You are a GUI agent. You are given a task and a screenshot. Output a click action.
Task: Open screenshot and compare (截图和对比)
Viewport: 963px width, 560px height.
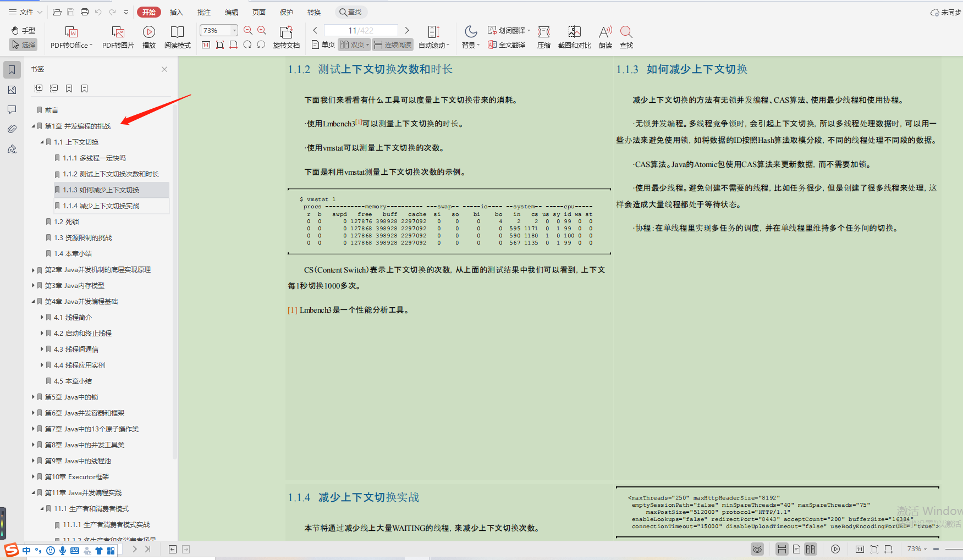tap(575, 37)
